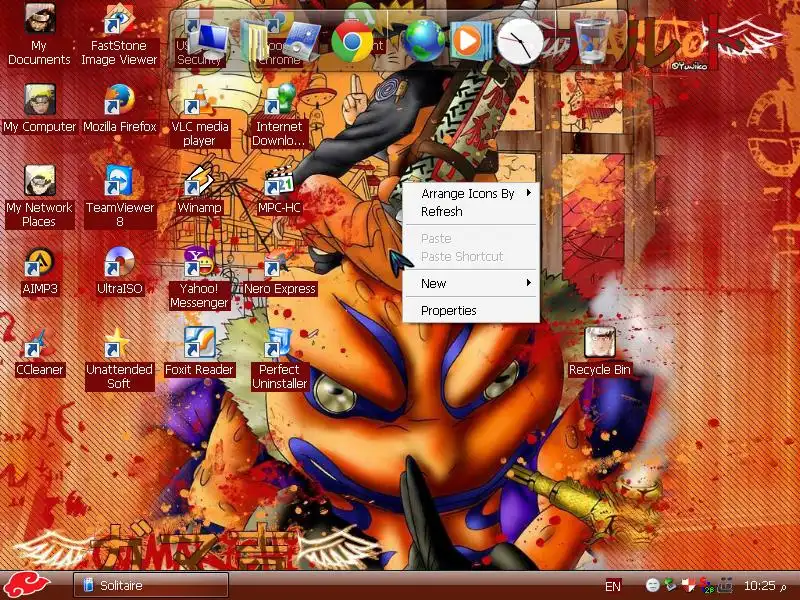
Task: Open My Computer desktop icon
Action: click(39, 109)
